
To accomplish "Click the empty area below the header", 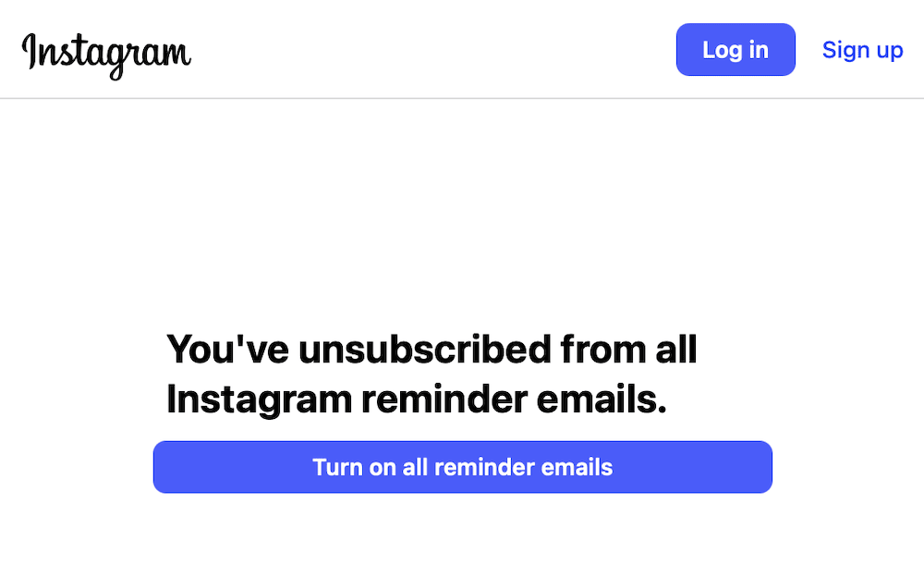I will click(x=462, y=203).
